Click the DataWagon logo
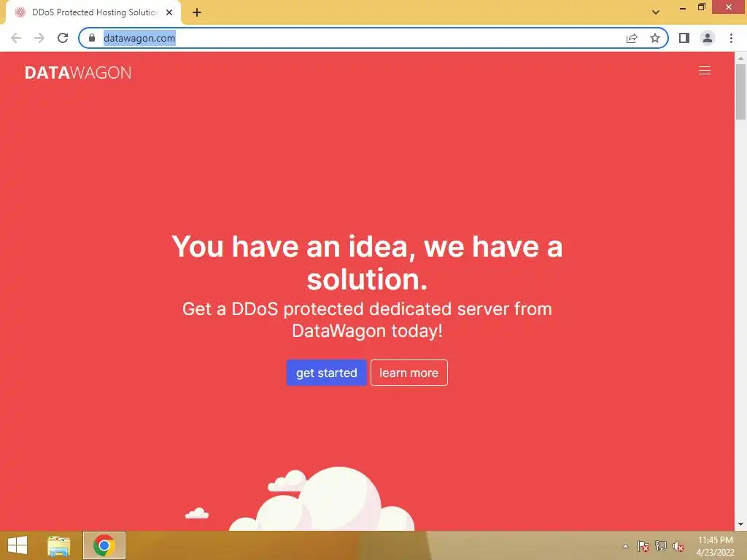747x560 pixels. (x=78, y=72)
